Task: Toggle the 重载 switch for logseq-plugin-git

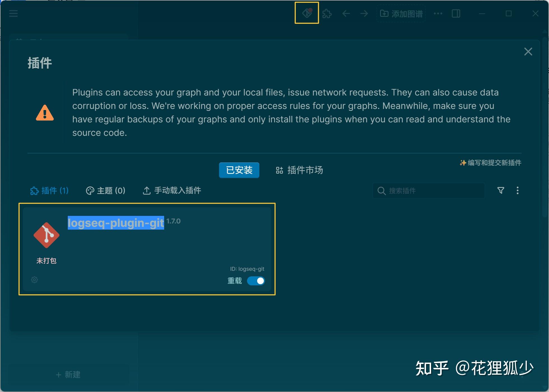Action: [x=256, y=281]
